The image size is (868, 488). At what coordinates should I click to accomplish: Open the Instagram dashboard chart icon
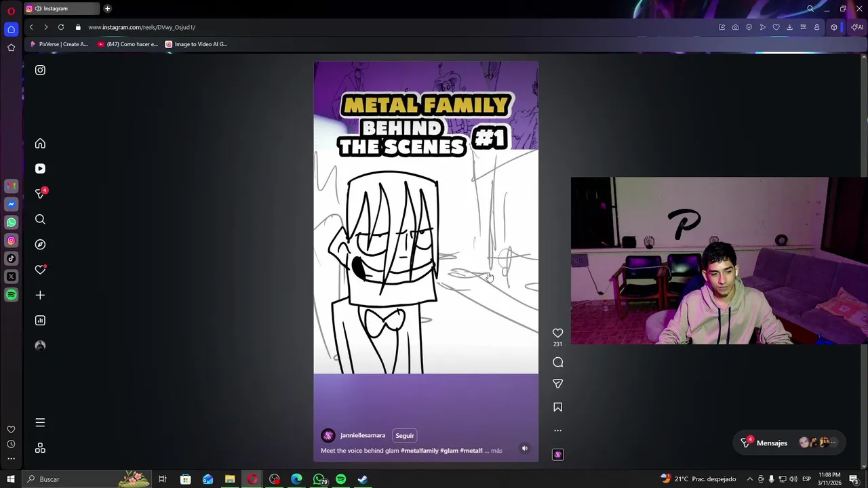click(x=40, y=320)
